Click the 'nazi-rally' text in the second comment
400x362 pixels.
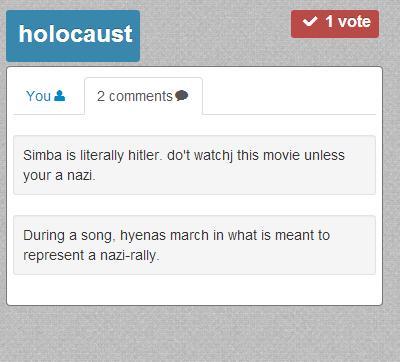(128, 256)
